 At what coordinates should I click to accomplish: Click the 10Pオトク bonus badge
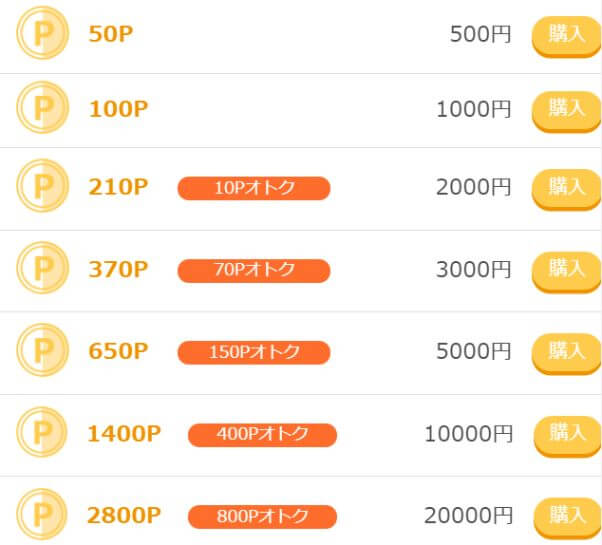click(x=254, y=187)
